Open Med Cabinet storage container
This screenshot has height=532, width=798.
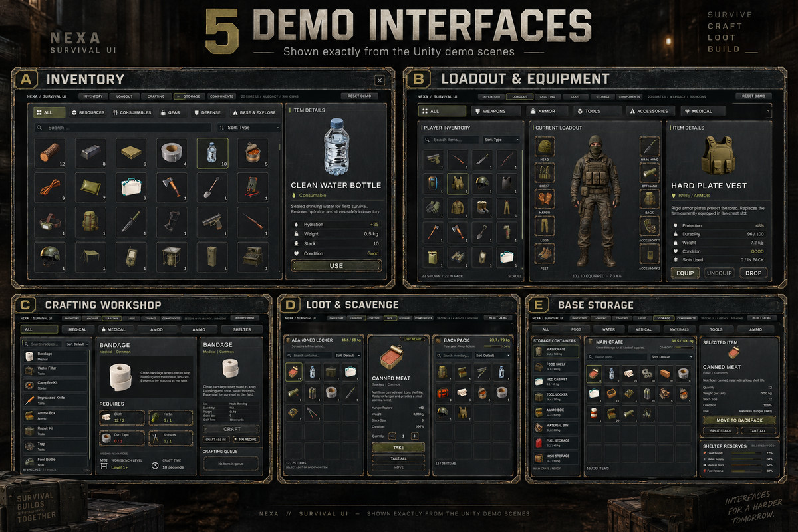[556, 381]
